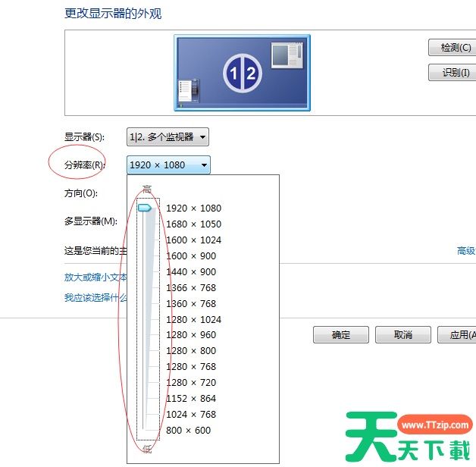Click the 确定 OK button
This screenshot has height=467, width=476.
pyautogui.click(x=340, y=335)
